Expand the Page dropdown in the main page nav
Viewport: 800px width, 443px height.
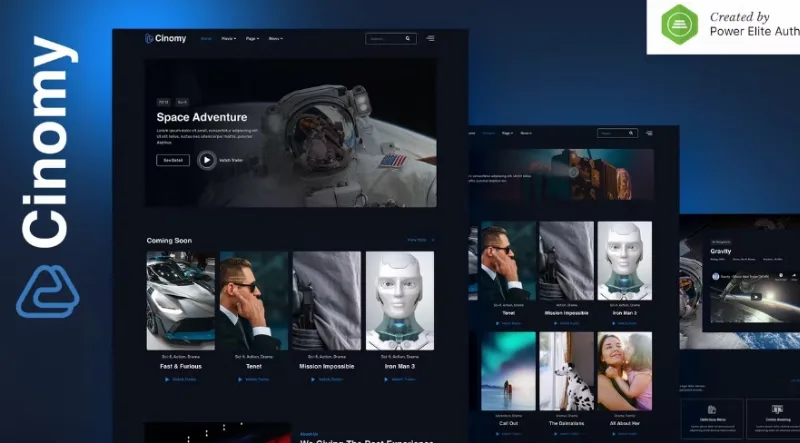pos(252,38)
